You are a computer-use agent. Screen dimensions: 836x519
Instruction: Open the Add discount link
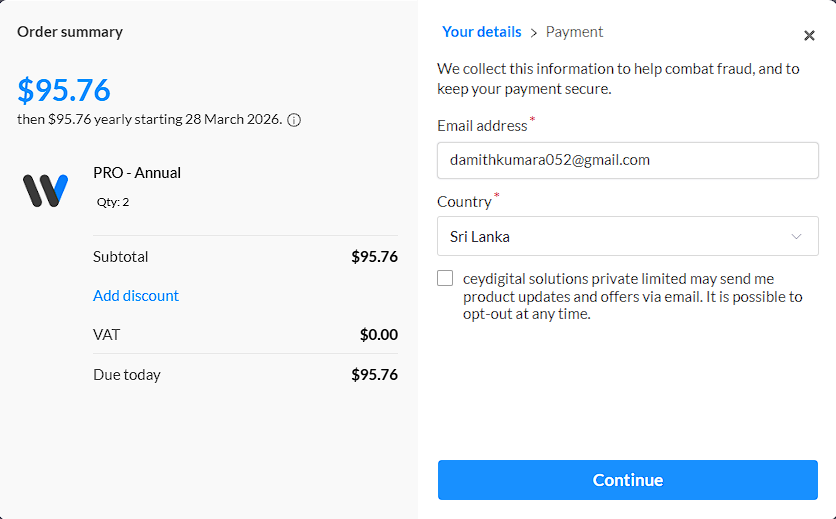(x=136, y=296)
